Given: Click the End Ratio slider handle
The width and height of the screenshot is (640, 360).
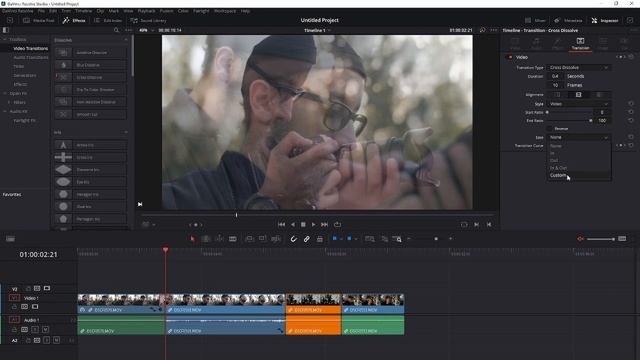Looking at the screenshot, I should click(590, 120).
